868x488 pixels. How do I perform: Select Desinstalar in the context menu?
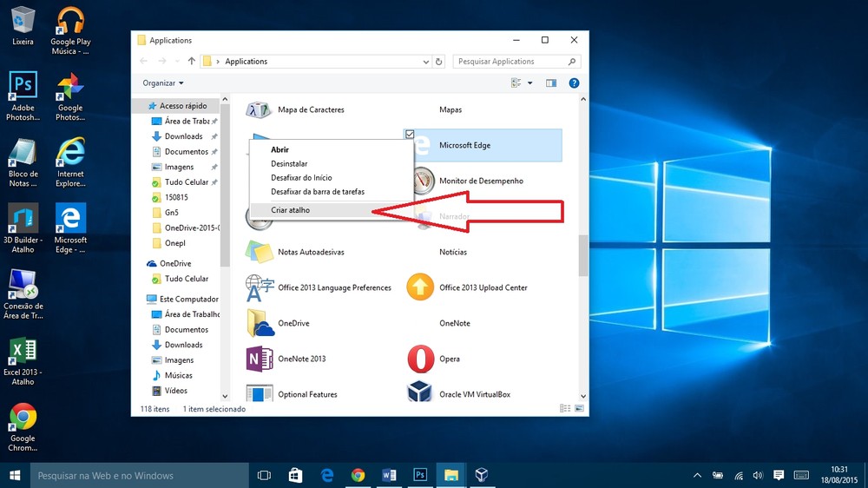(289, 163)
